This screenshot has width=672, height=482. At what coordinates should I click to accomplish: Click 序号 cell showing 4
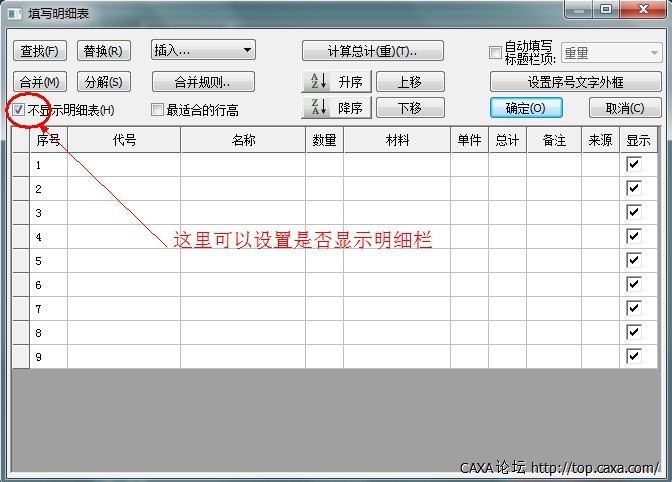[48, 237]
